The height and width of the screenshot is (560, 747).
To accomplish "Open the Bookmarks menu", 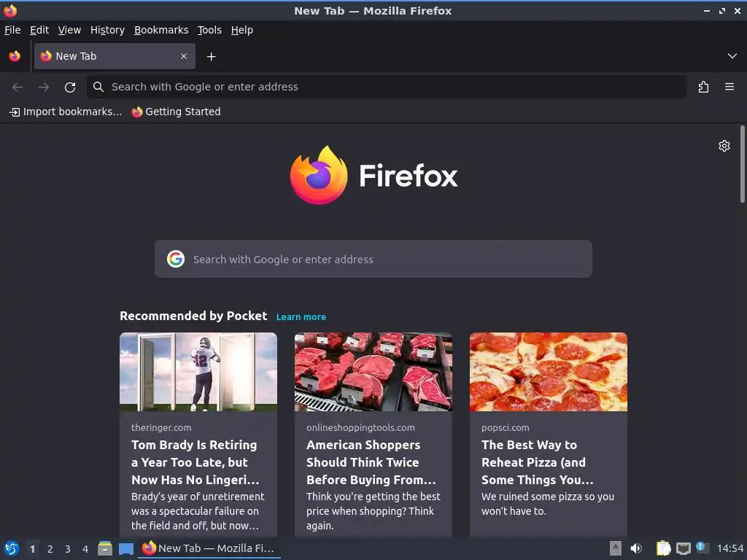I will point(161,30).
